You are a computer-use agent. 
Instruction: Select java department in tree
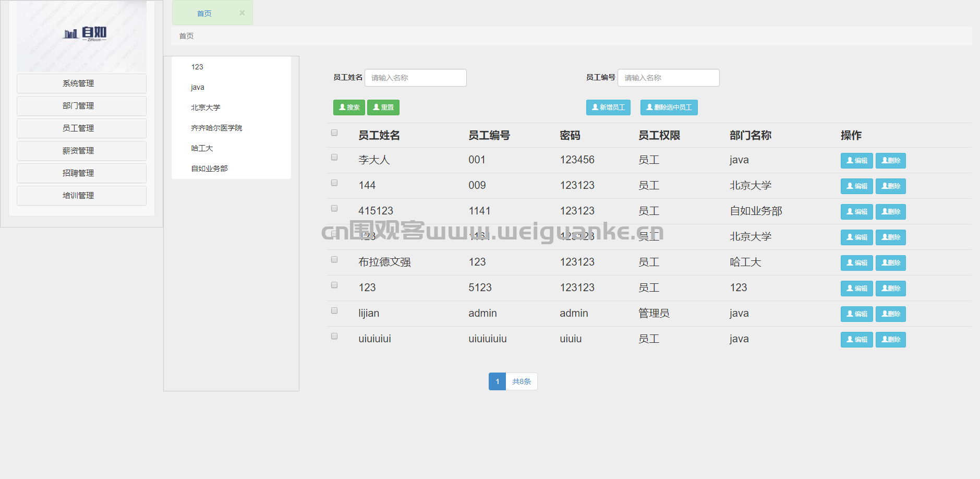click(x=197, y=87)
